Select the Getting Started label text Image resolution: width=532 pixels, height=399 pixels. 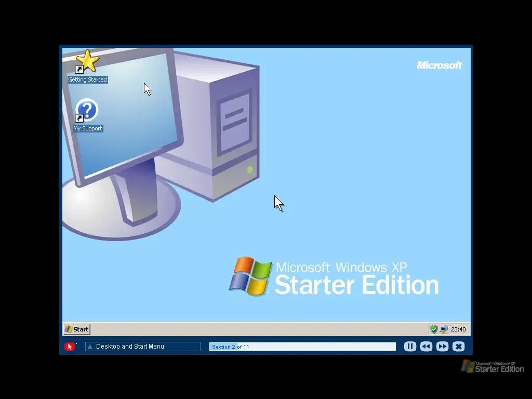click(x=87, y=79)
